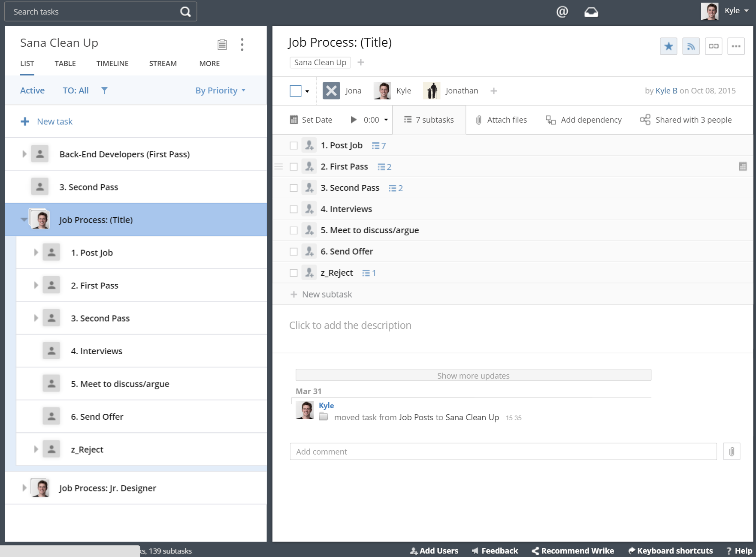Click the star icon to favorite task

668,46
